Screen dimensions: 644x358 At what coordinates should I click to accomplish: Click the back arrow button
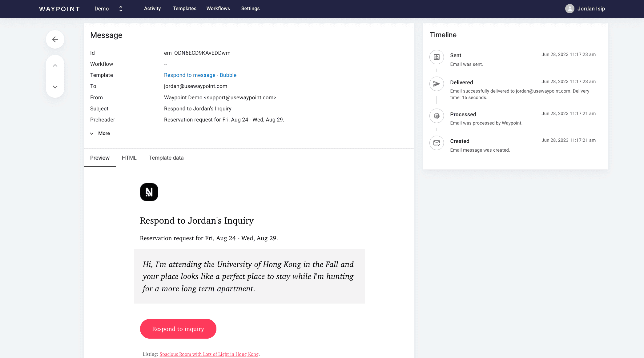tap(55, 39)
